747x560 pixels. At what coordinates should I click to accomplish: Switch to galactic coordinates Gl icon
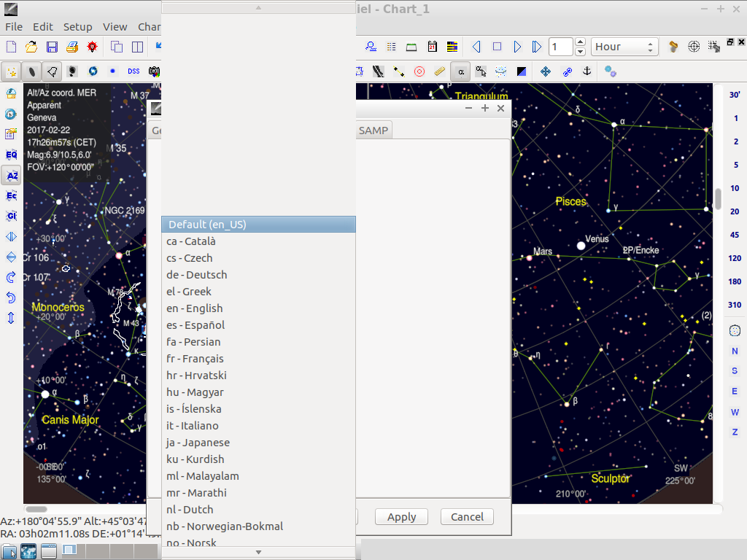12,216
